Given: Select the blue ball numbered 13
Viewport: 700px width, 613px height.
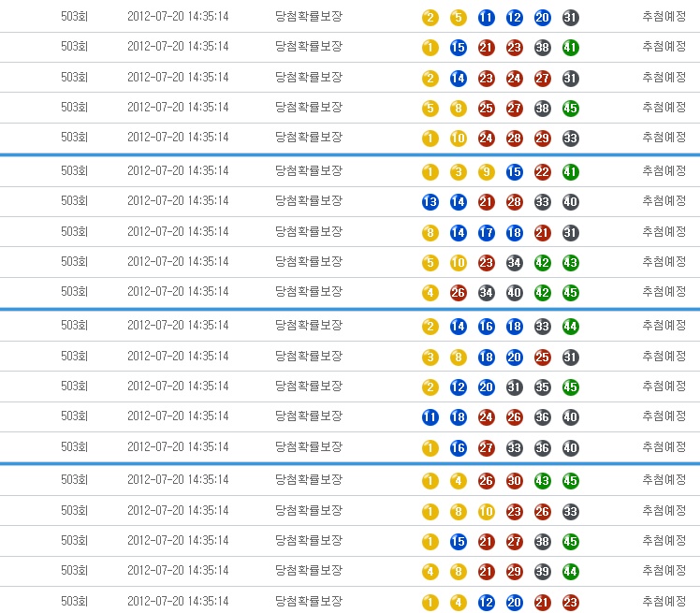Looking at the screenshot, I should (430, 202).
